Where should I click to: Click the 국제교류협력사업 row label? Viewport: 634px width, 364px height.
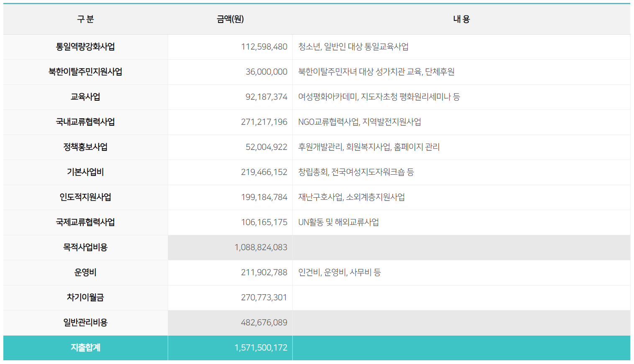pyautogui.click(x=85, y=222)
